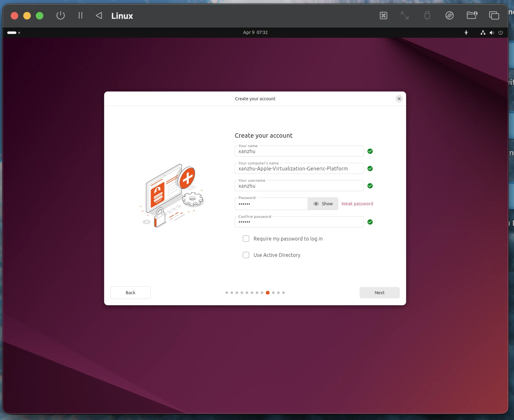
Task: Click the volume icon in top bar
Action: 492,33
